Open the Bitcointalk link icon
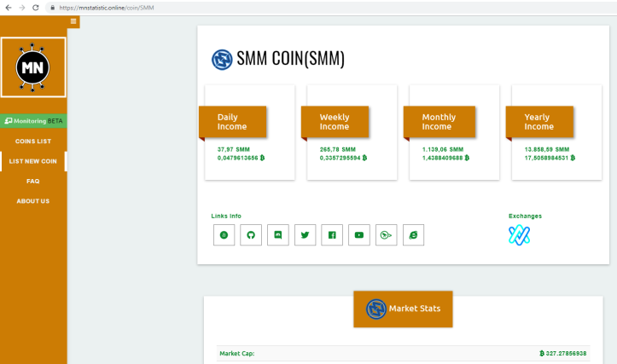The height and width of the screenshot is (364, 617). click(224, 235)
